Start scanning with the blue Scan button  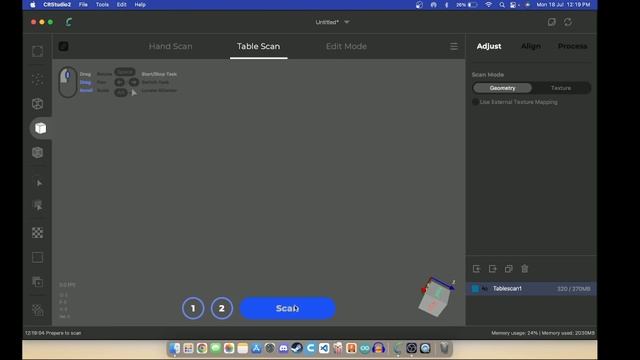(x=287, y=308)
